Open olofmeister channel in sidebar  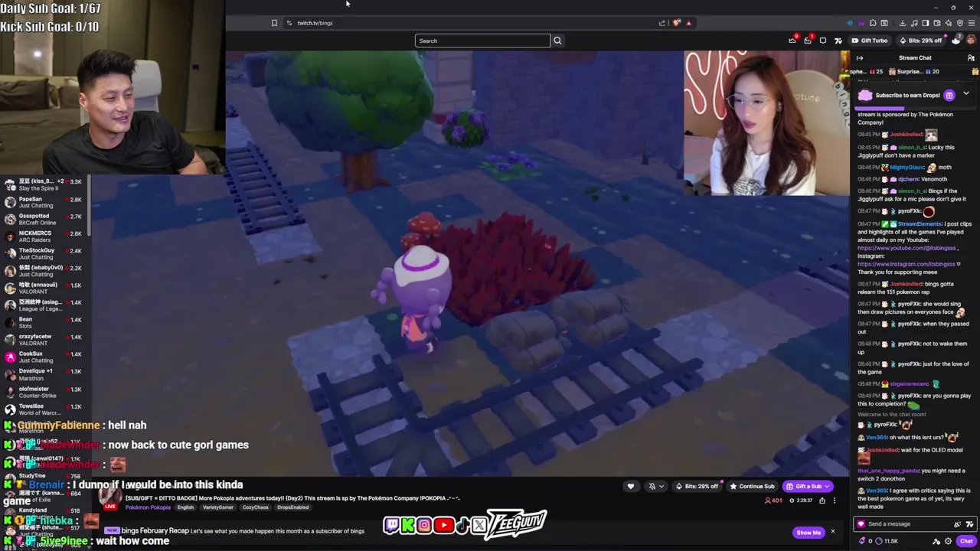tap(44, 392)
